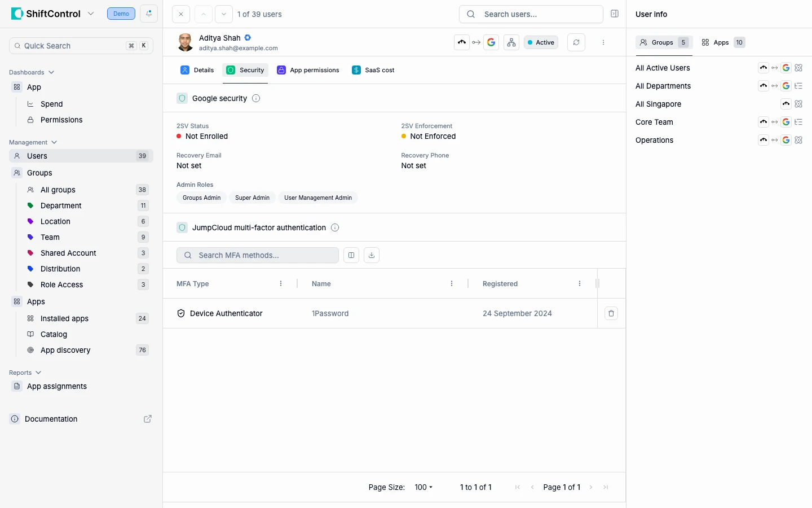Open the user's more options menu
812x508 pixels.
[603, 42]
